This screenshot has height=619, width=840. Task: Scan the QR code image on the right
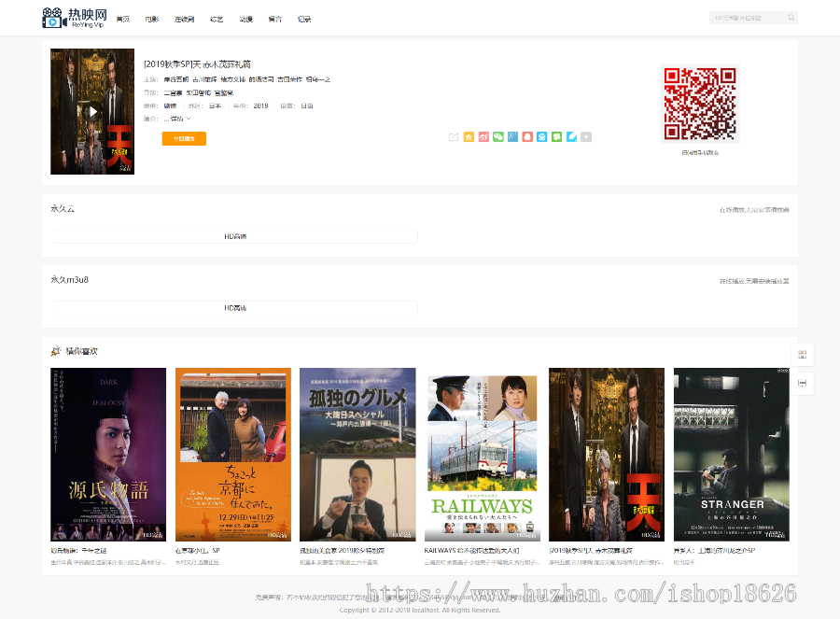point(700,104)
